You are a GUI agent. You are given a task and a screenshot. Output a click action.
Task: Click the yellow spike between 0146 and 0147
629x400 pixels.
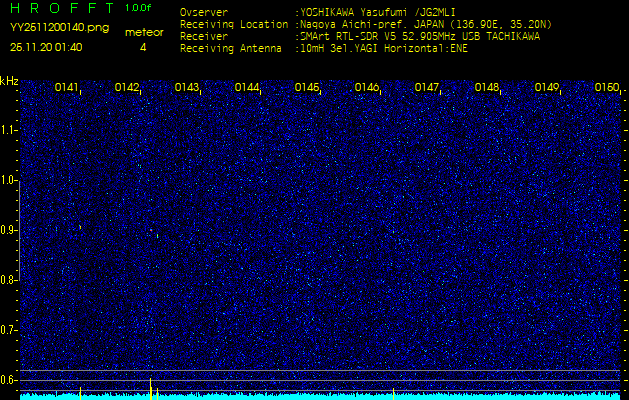click(x=394, y=394)
